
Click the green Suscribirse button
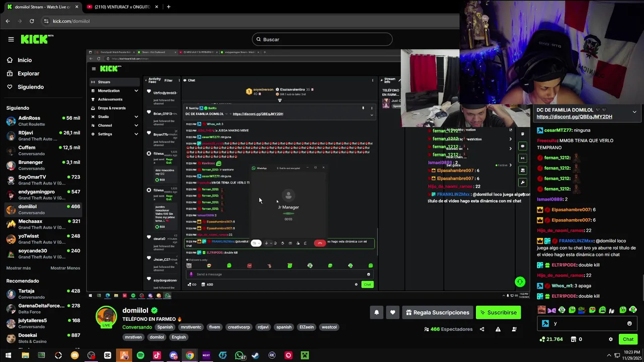point(498,312)
